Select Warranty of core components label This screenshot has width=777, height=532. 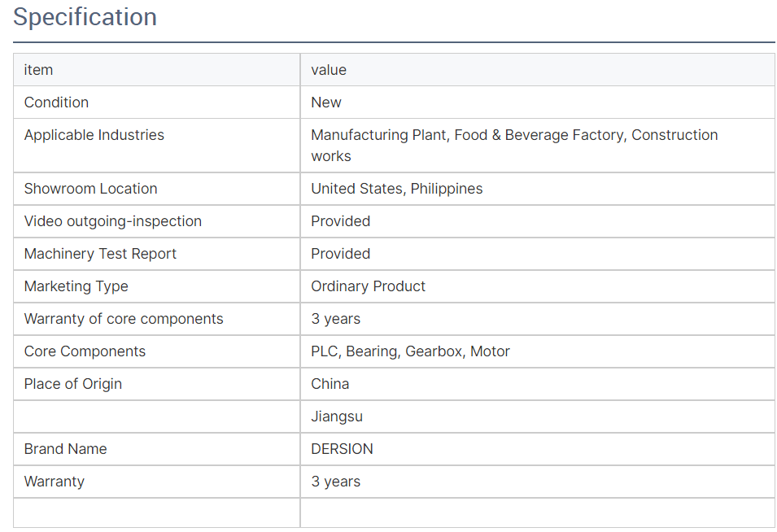coord(123,319)
